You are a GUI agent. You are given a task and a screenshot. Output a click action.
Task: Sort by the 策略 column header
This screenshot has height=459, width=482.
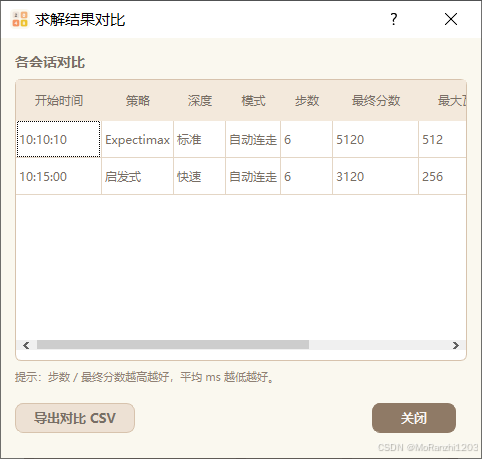pos(137,100)
